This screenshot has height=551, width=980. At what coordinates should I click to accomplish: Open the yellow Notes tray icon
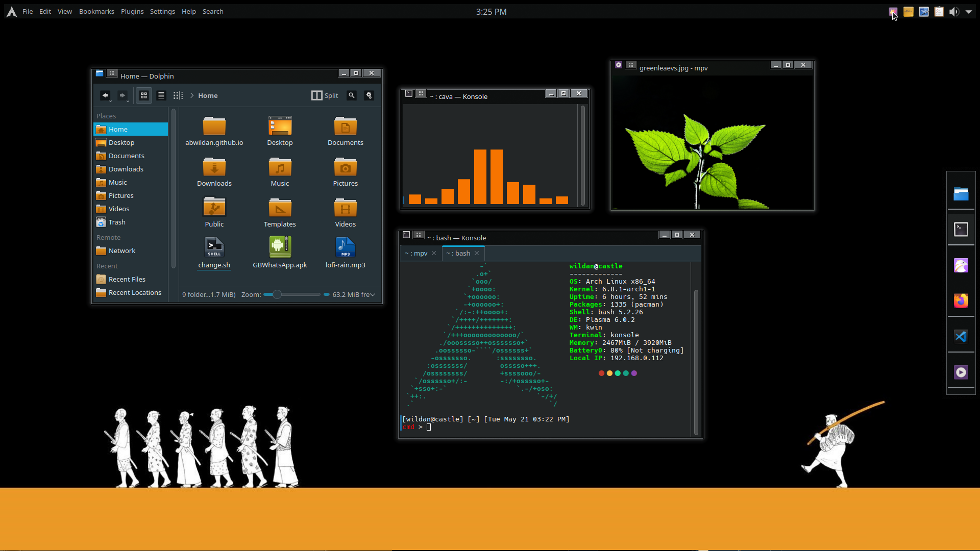(x=909, y=11)
